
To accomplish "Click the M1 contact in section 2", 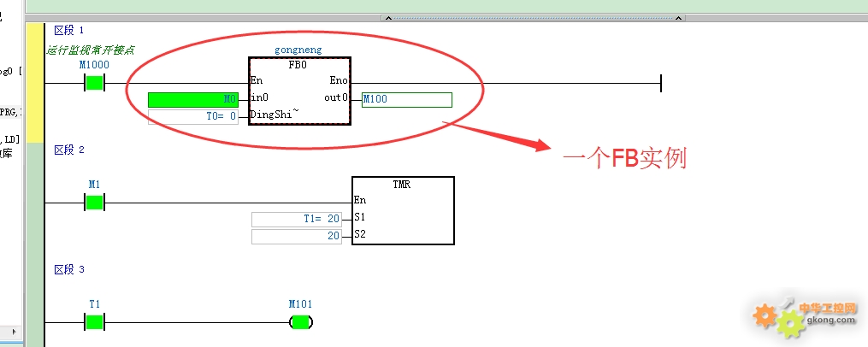I will click(94, 203).
